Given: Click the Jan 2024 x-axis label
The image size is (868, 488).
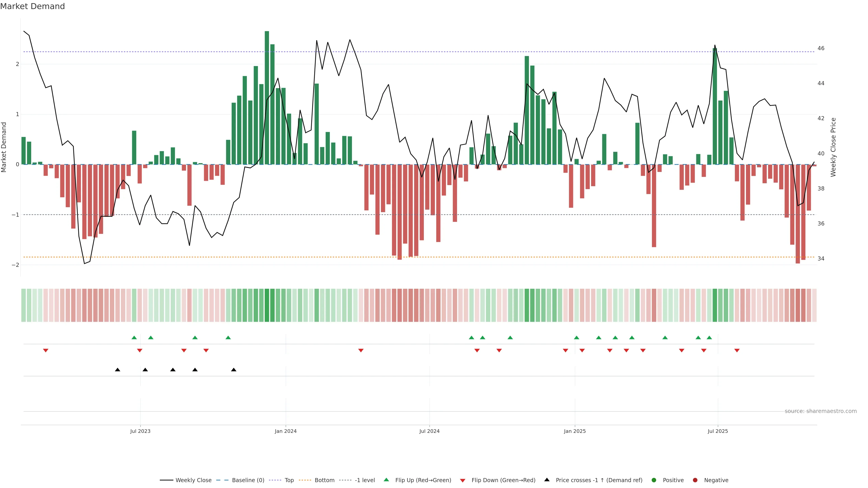Looking at the screenshot, I should [285, 431].
